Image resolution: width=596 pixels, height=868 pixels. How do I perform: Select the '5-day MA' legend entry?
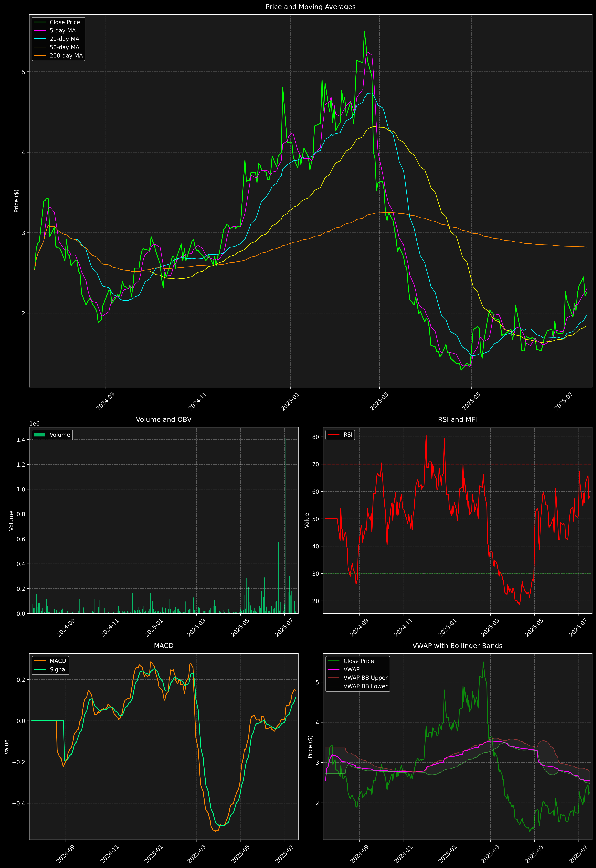tap(63, 31)
